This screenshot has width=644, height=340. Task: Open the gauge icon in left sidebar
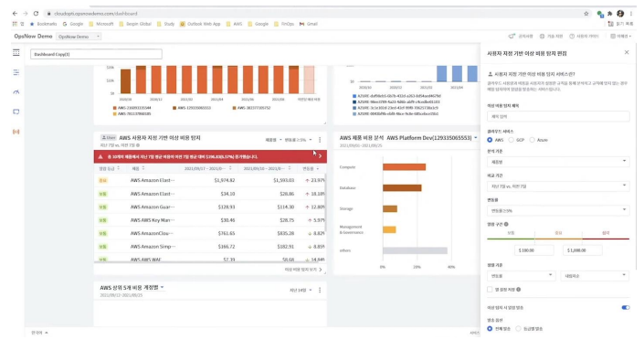coord(16,92)
